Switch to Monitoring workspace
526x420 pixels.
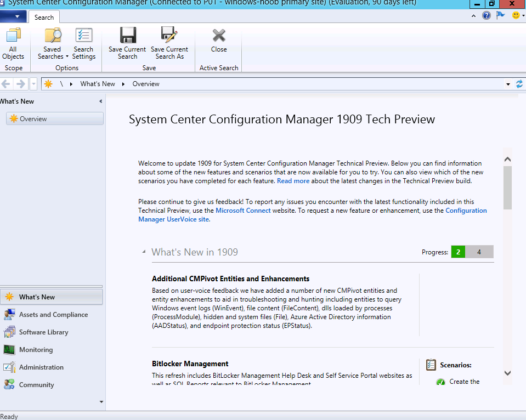52,350
